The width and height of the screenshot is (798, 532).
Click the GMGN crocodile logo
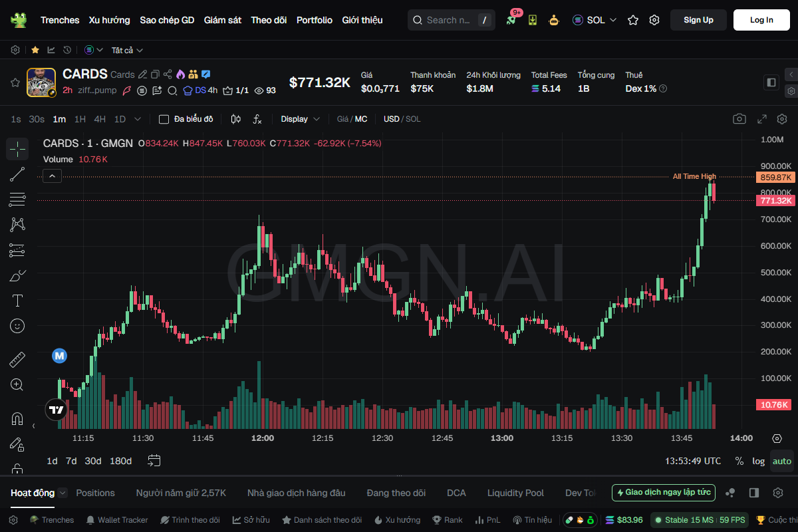coord(19,20)
